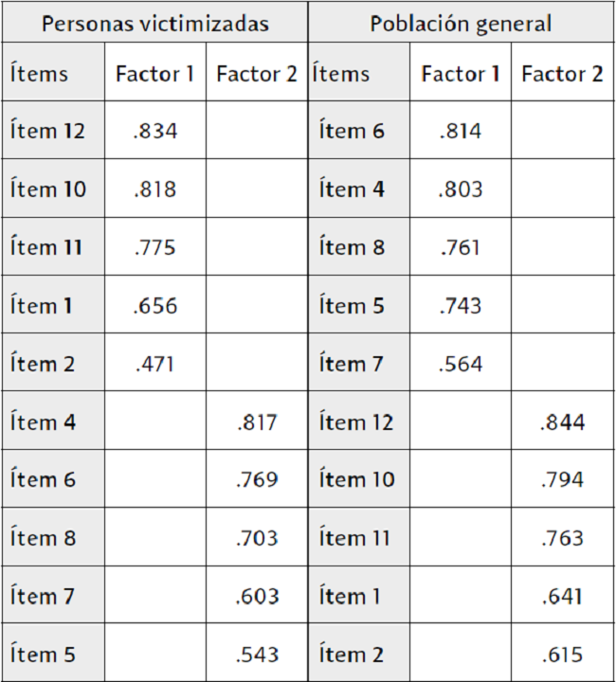Viewport: 616px width, 682px height.
Task: Click Ítem 6 under Población general
Action: coord(353,132)
